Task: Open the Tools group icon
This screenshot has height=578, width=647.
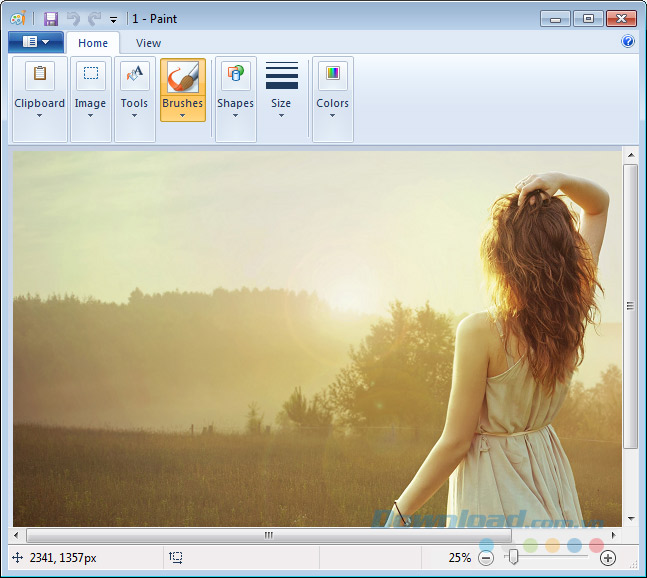Action: point(135,76)
